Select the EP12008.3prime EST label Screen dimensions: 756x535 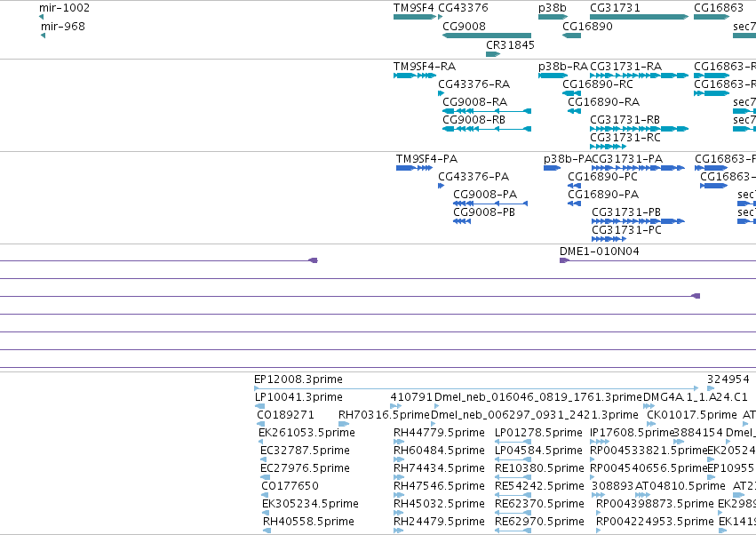pos(298,379)
